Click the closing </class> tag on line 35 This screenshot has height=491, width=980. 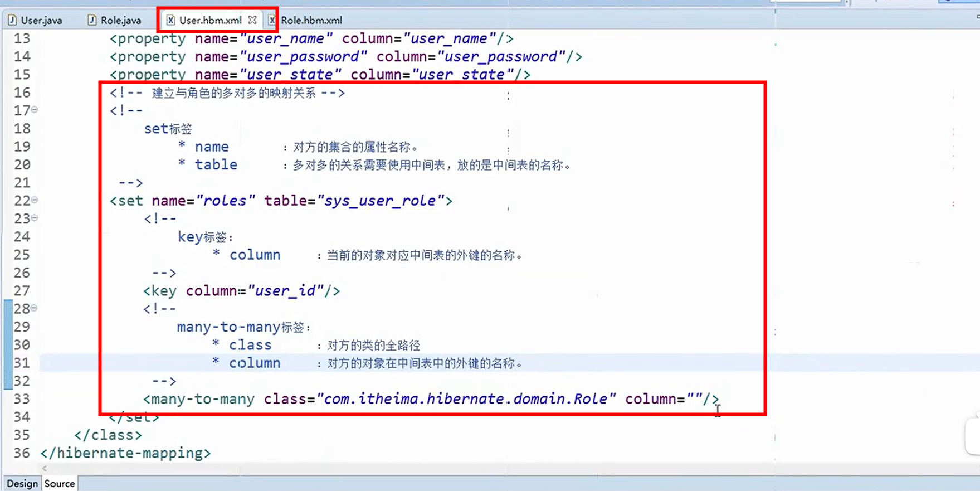coord(108,435)
